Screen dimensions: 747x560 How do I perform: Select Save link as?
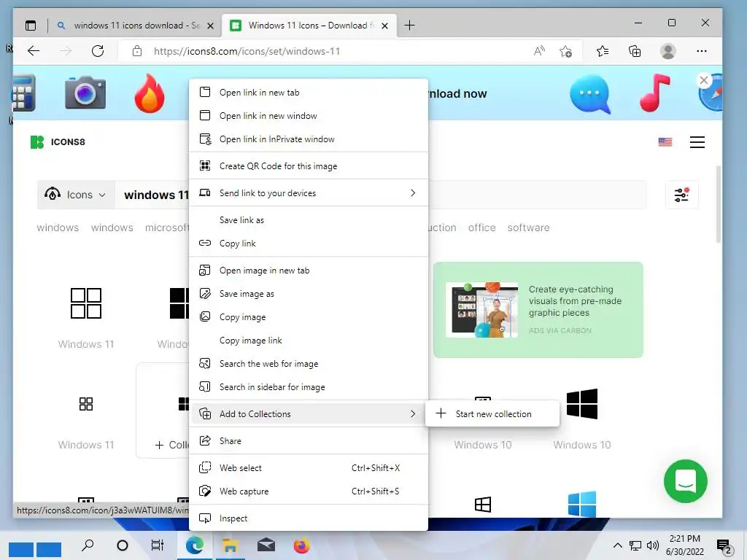(309, 220)
